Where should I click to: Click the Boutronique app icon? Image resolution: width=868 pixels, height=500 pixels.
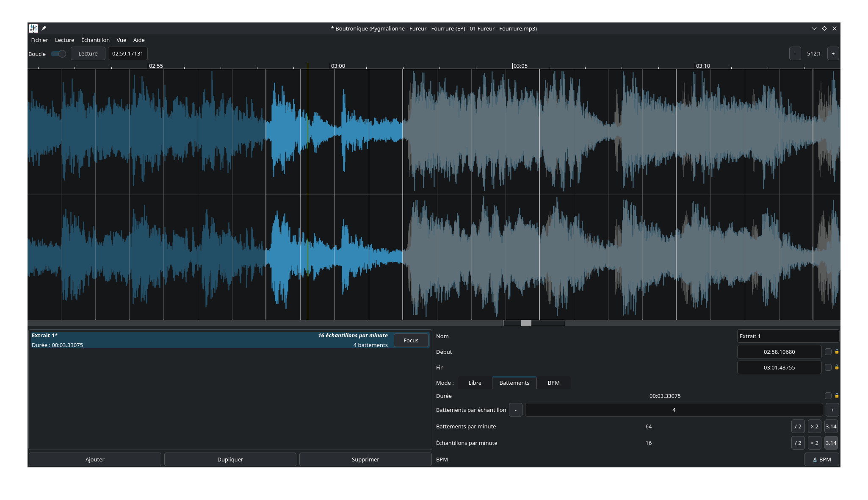pos(33,28)
